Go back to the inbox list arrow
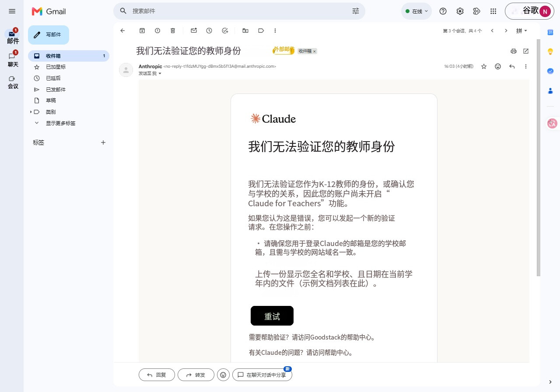The image size is (560, 392). (122, 31)
